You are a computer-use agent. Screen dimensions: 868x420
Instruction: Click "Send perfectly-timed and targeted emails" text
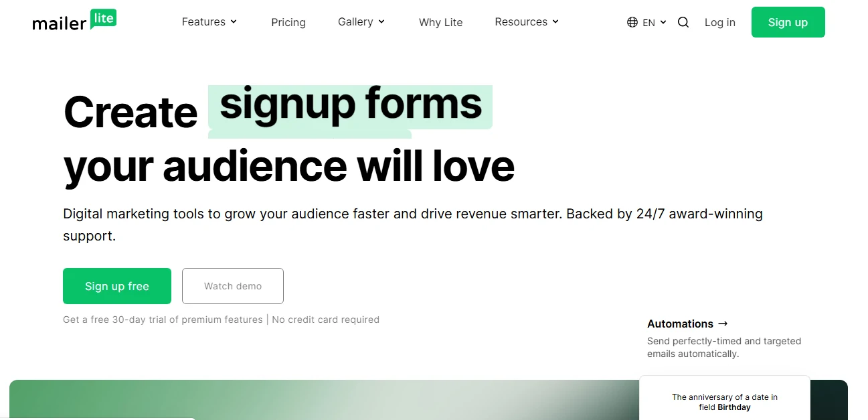[724, 347]
